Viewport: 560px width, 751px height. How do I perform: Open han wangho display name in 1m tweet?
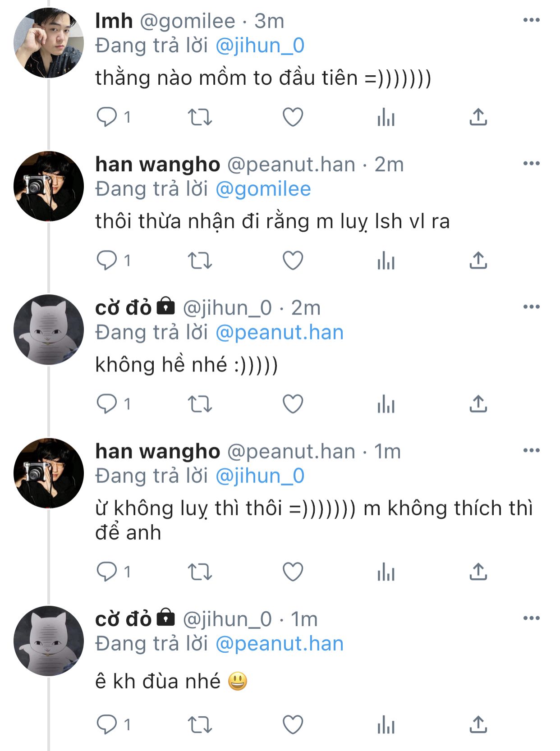tap(158, 451)
